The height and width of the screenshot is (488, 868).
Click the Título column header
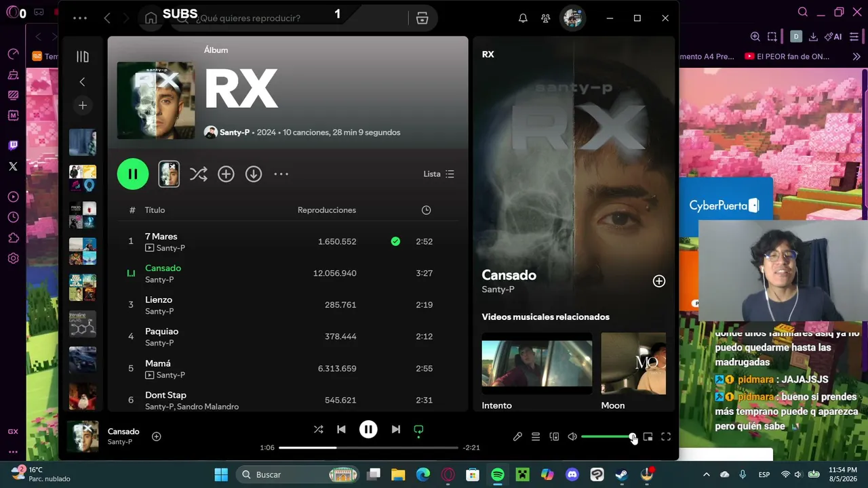(x=155, y=210)
